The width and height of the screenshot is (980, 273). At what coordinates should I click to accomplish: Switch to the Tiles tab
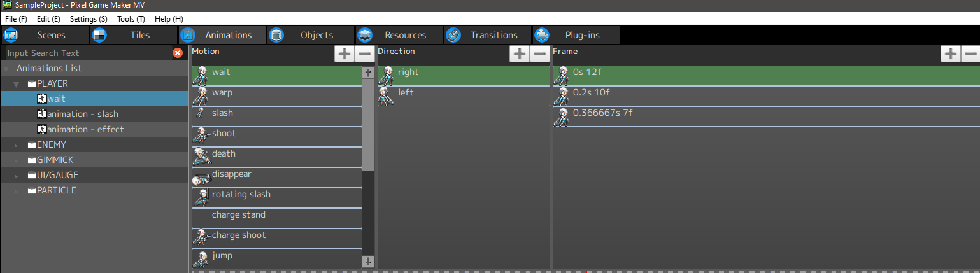(x=132, y=35)
